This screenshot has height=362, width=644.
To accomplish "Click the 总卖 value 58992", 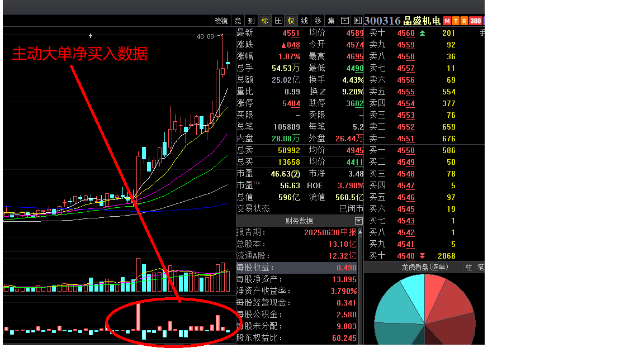I will [x=288, y=151].
